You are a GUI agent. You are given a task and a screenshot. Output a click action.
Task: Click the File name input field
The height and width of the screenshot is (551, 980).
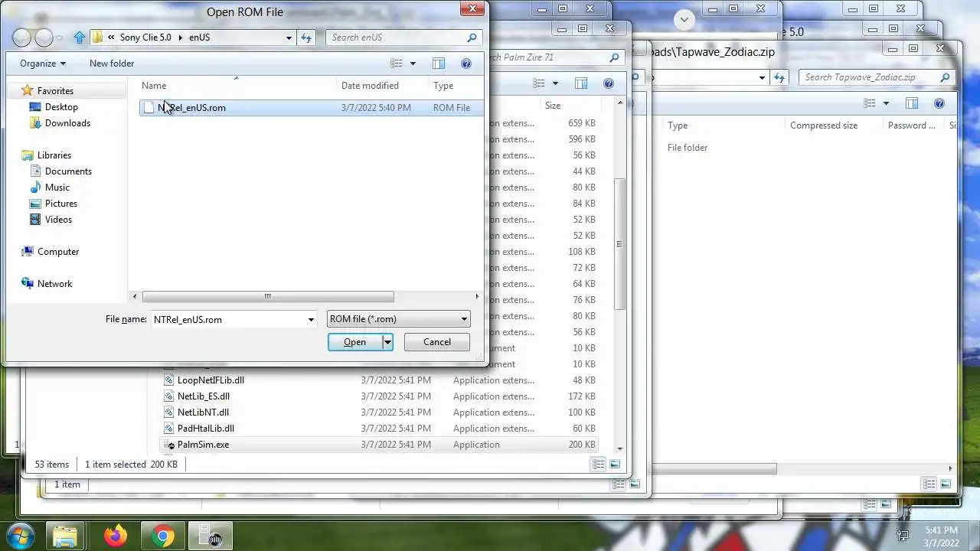point(228,319)
